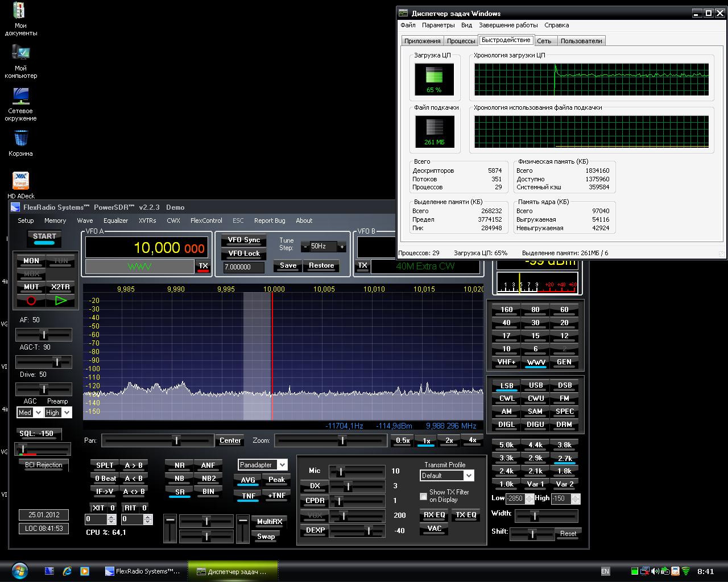Open Network Neighborhood desktop icon
Viewport: 728px width, 582px height.
21,104
